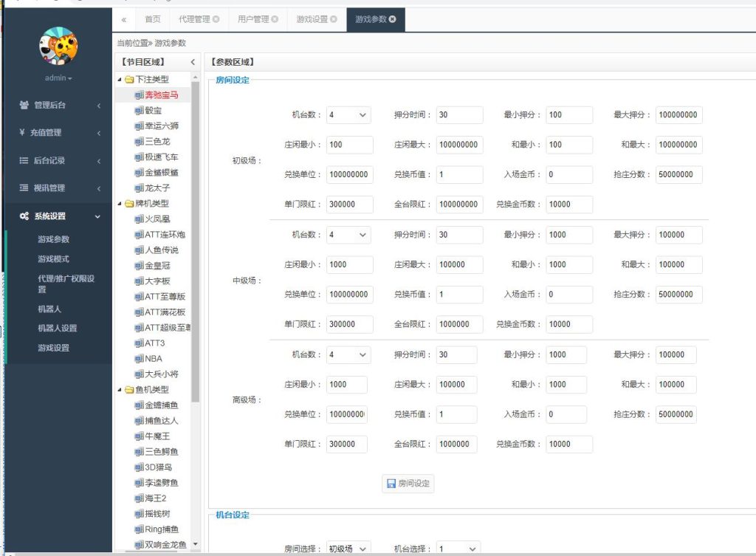Open the 机台选择 dropdown
The image size is (756, 556).
[458, 549]
